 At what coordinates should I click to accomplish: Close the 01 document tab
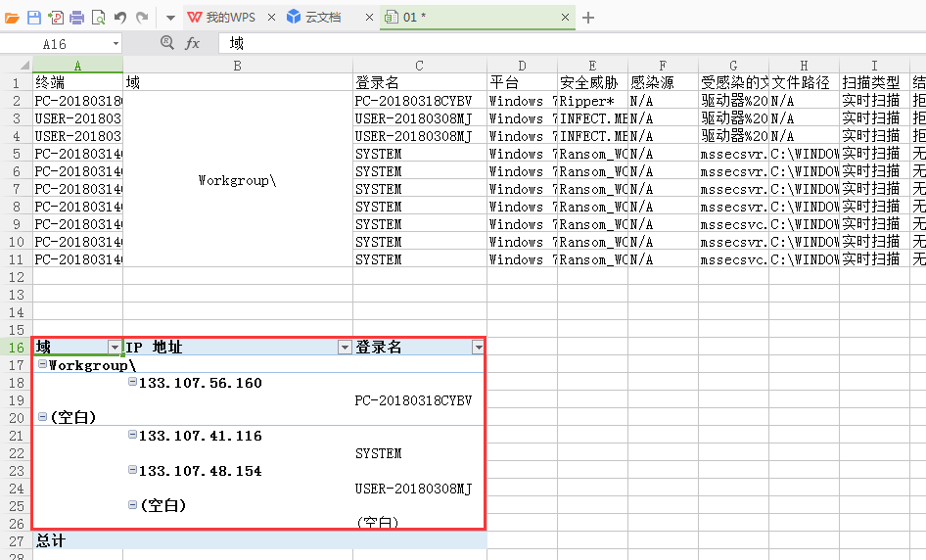pos(565,18)
